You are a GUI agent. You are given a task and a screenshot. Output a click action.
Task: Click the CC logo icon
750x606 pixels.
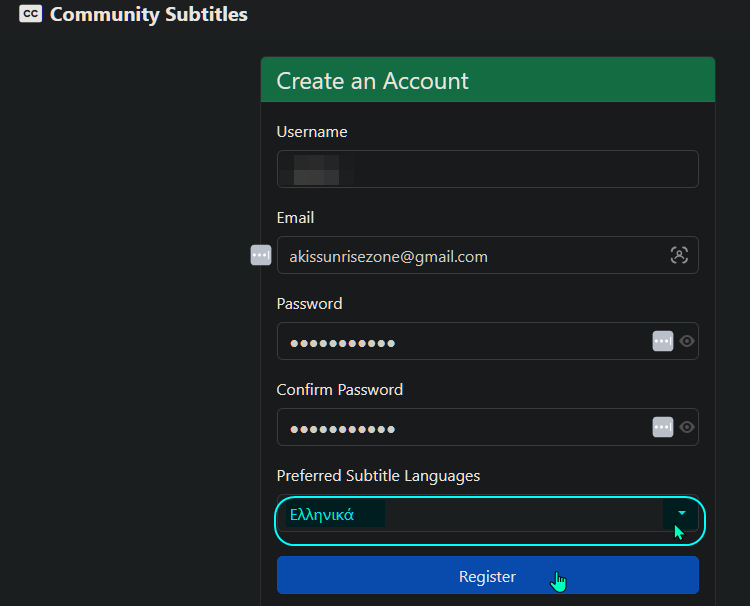point(31,15)
